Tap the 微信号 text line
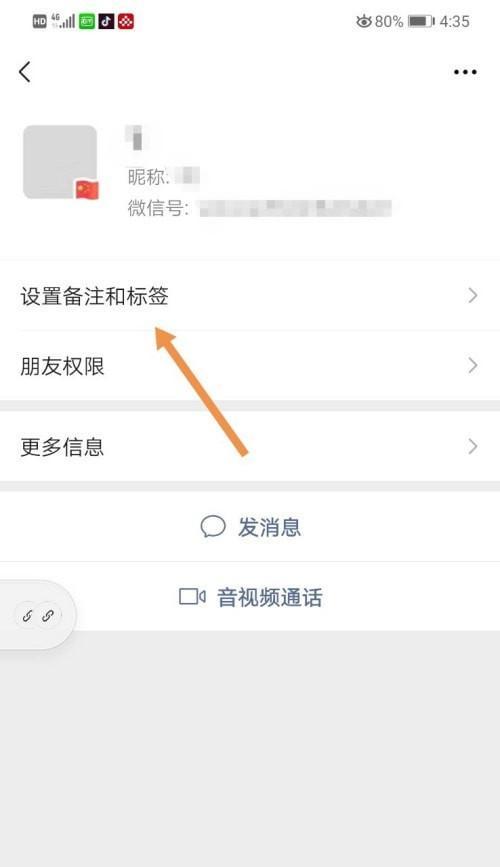Viewport: 500px width, 867px height. coord(259,208)
